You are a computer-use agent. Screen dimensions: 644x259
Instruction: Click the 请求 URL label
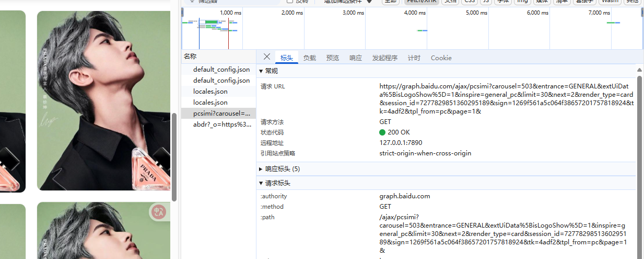273,86
